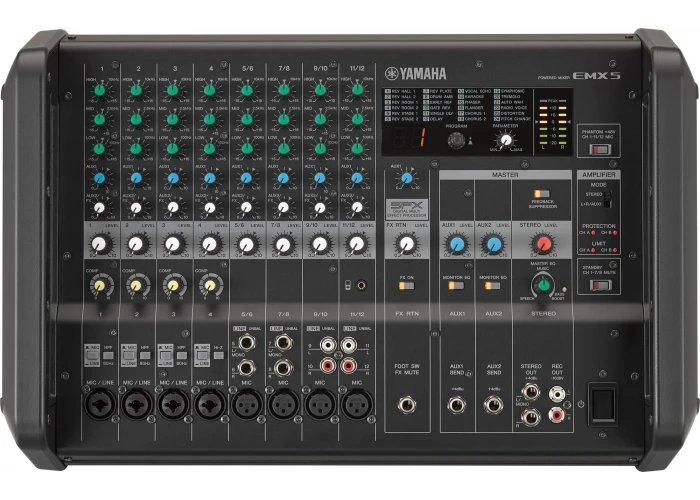Viewport: 700px width, 500px height.
Task: Click channel 9/10 HIGH EQ knob
Action: [320, 90]
